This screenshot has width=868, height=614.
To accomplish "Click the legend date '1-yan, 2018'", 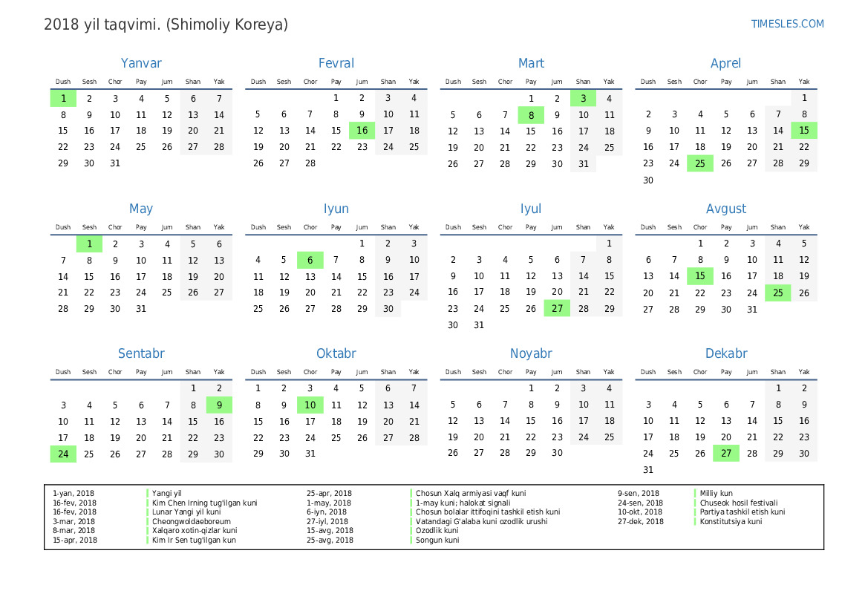I will click(x=74, y=493).
